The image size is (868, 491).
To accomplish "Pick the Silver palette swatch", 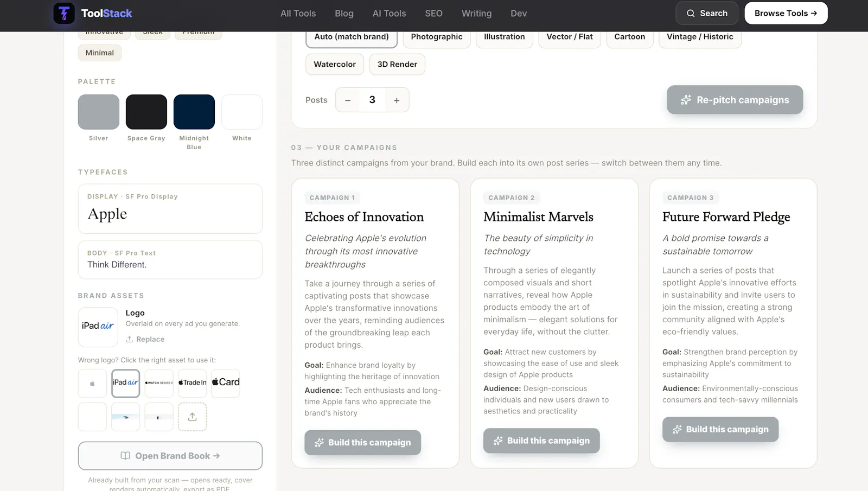I will (99, 112).
